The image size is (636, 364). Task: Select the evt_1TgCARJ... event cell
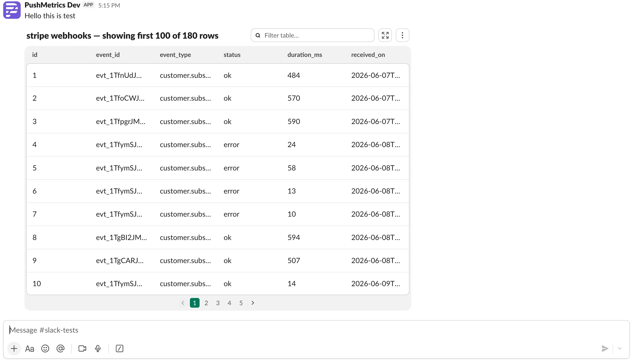(120, 261)
